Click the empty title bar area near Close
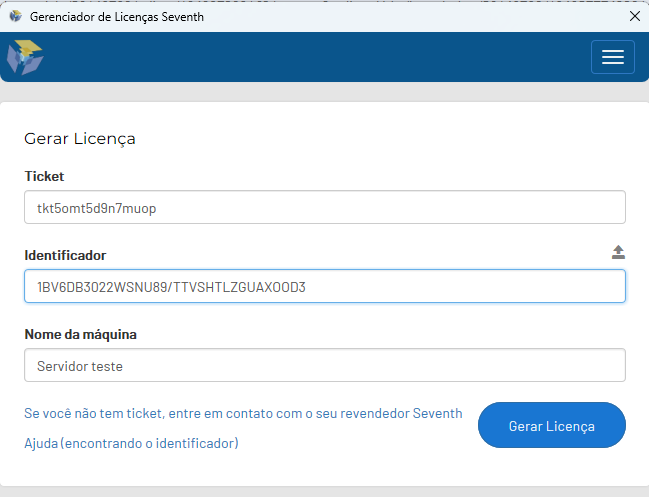Viewport: 649px width, 497px height. tap(500, 16)
